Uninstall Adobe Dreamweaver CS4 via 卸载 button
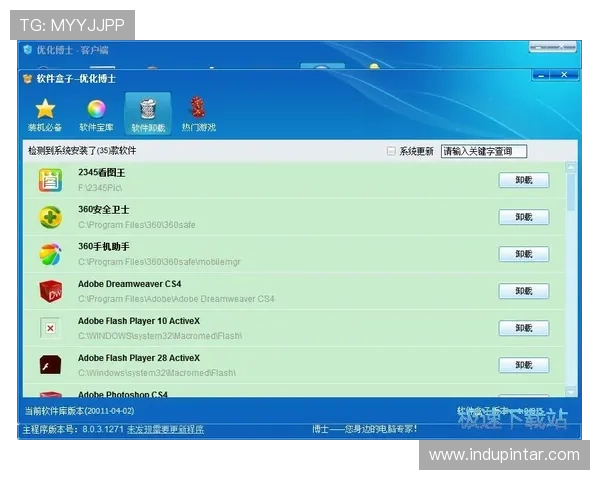The width and height of the screenshot is (600, 480). point(524,291)
